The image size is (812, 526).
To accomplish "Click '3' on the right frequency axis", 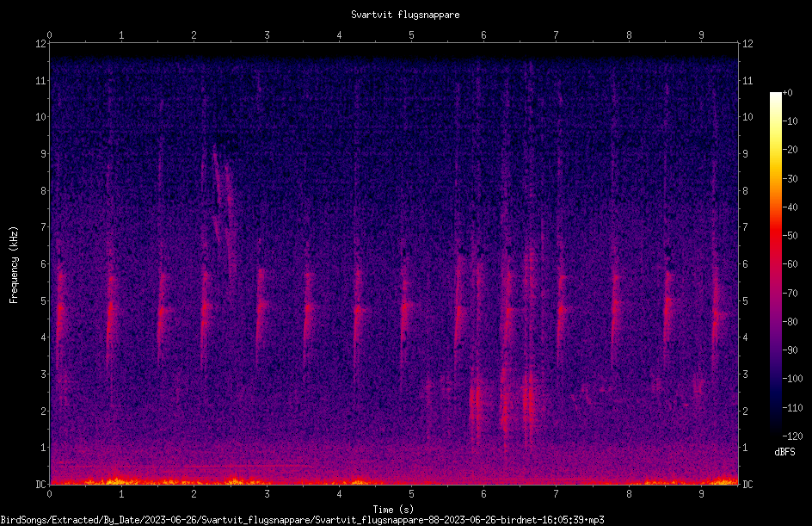I will (x=745, y=374).
